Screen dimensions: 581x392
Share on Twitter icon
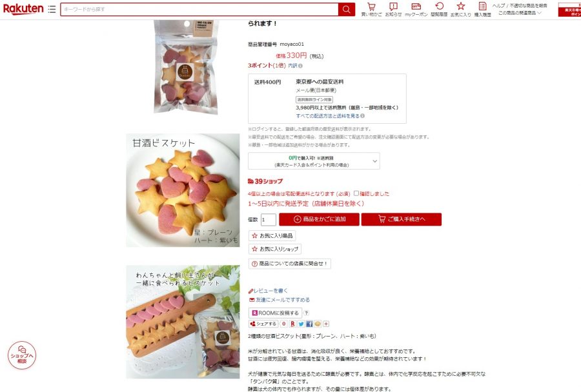click(301, 324)
